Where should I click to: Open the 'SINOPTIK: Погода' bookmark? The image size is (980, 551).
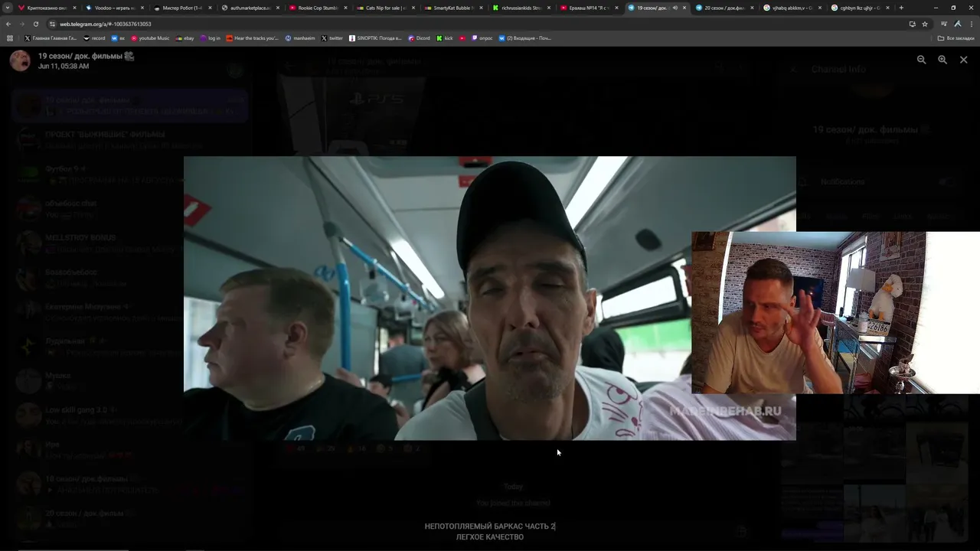tap(376, 38)
